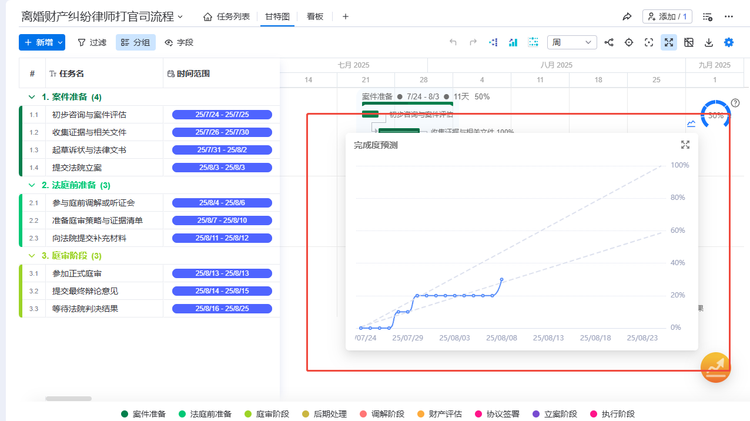This screenshot has width=750, height=421.
Task: Toggle the 调解阶段 legend item
Action: click(382, 414)
